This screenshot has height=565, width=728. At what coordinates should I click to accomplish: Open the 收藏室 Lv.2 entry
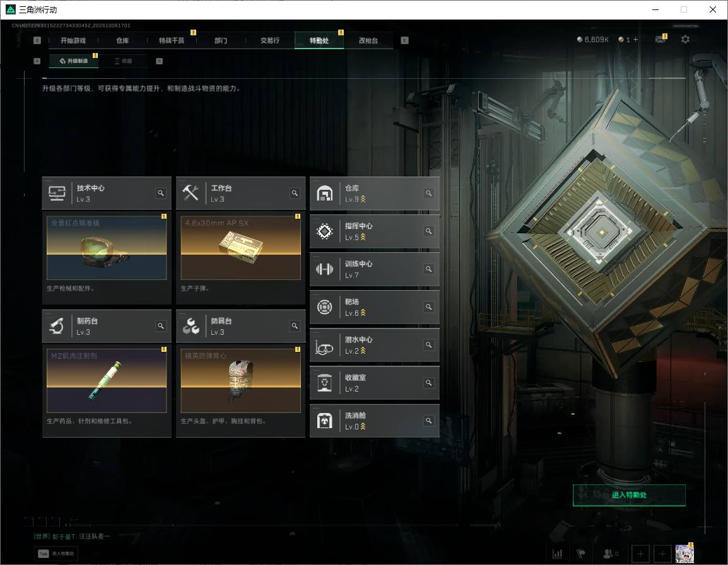pos(375,383)
